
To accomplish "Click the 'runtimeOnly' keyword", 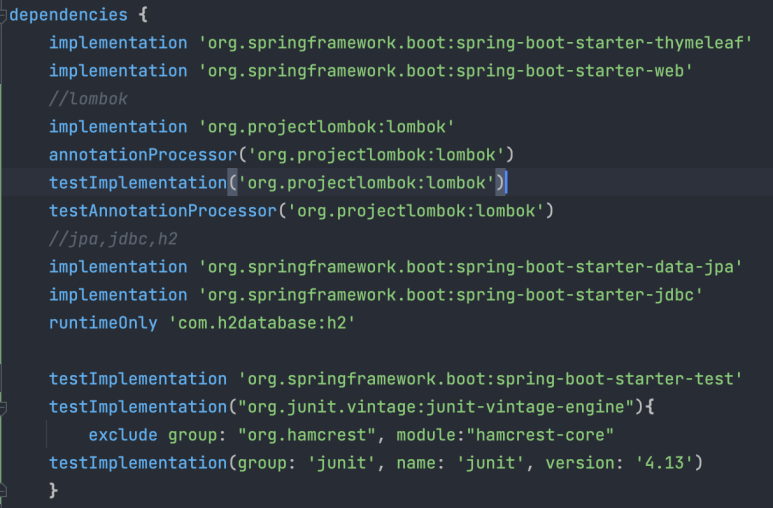I will pos(103,323).
